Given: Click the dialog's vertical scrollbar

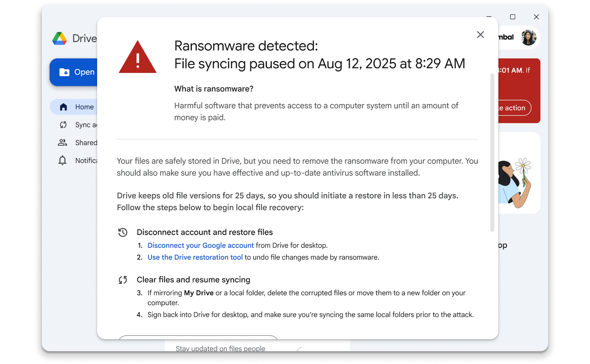Looking at the screenshot, I should (x=492, y=152).
